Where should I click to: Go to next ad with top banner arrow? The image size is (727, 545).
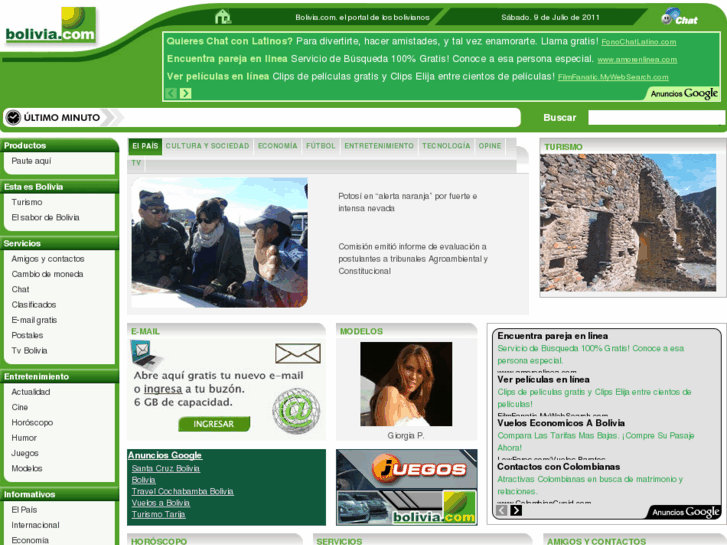pyautogui.click(x=185, y=93)
